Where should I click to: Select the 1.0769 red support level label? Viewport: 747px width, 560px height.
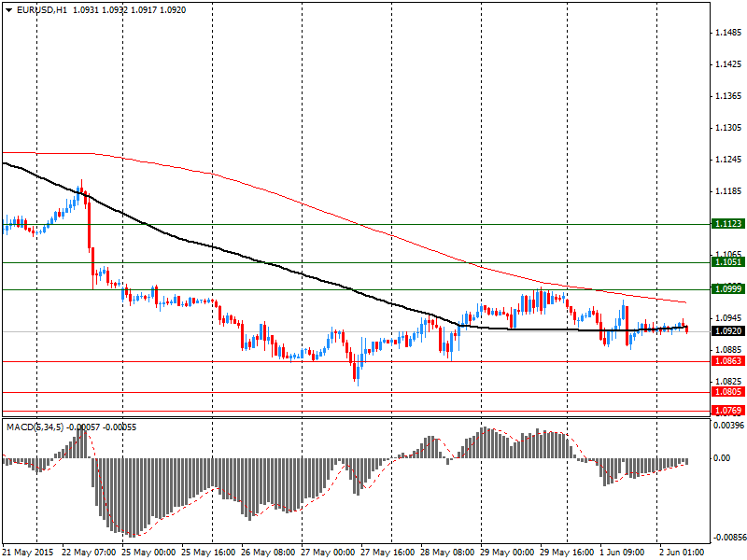tap(728, 411)
